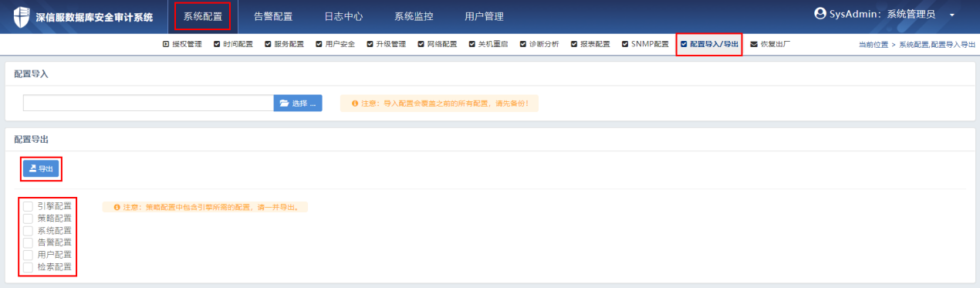Click the SysAdmin: 系统管理员 username text

883,15
